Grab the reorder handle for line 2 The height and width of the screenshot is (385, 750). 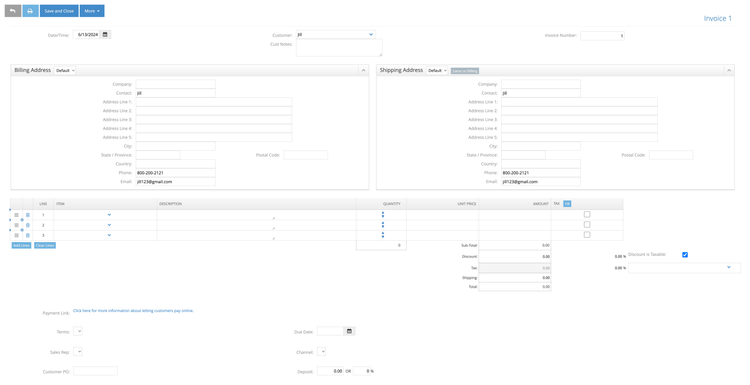[16, 225]
